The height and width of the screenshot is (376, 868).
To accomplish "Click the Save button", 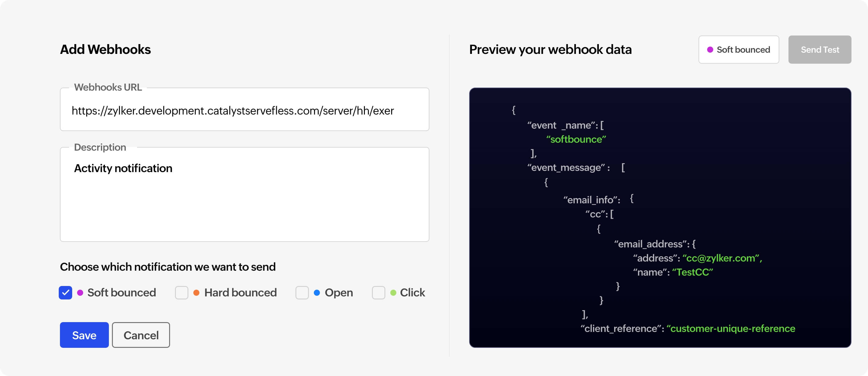I will pyautogui.click(x=84, y=335).
